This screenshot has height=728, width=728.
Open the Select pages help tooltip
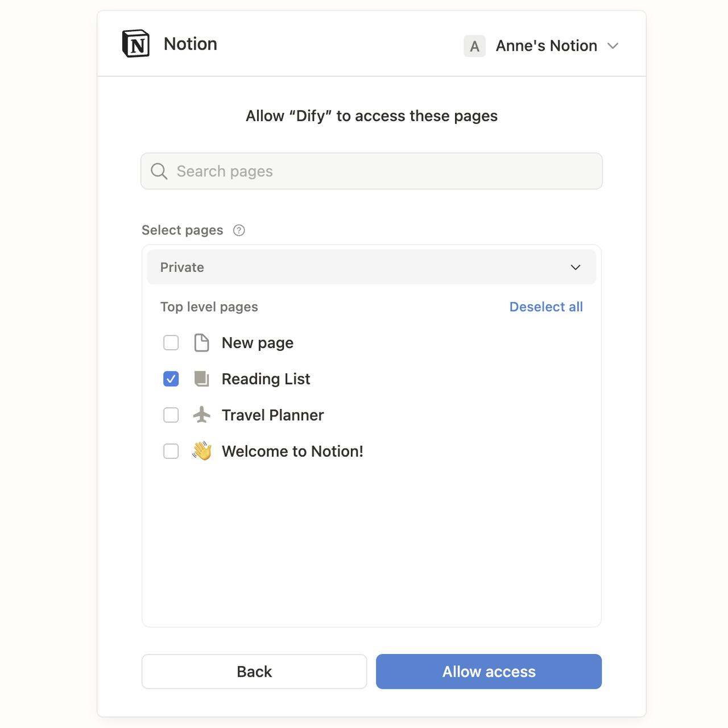238,230
